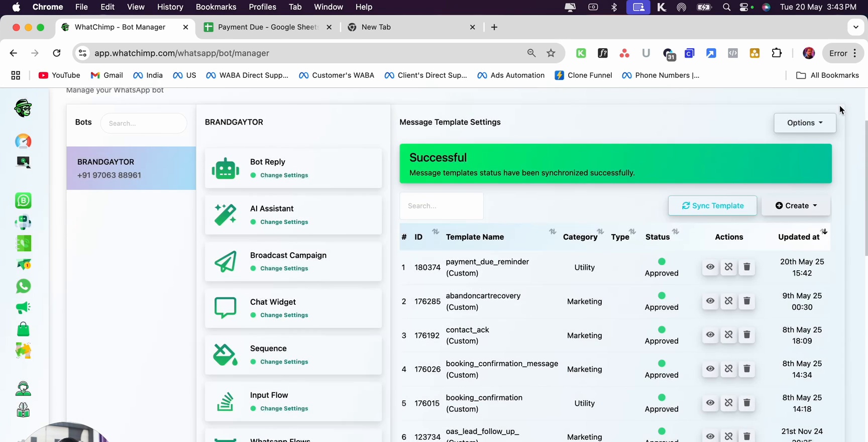The width and height of the screenshot is (868, 442).
Task: Open the Chrome Extensions puzzle icon
Action: point(777,53)
